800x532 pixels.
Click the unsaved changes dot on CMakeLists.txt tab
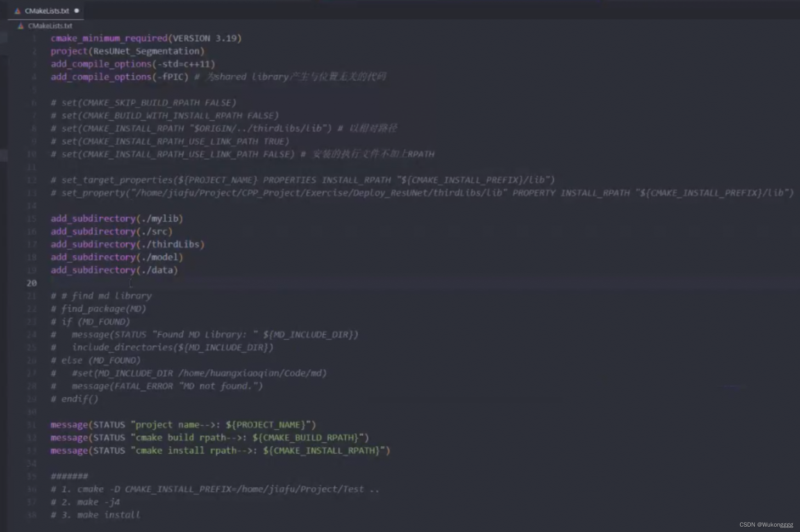pyautogui.click(x=76, y=11)
